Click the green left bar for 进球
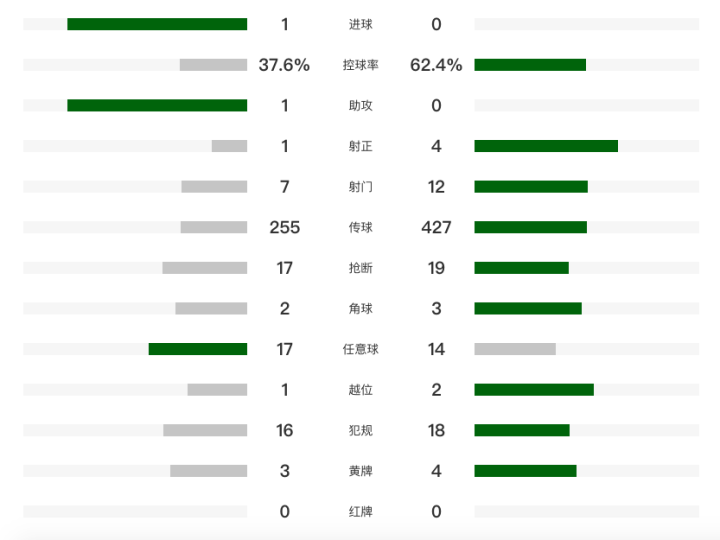This screenshot has height=540, width=720. tap(157, 24)
